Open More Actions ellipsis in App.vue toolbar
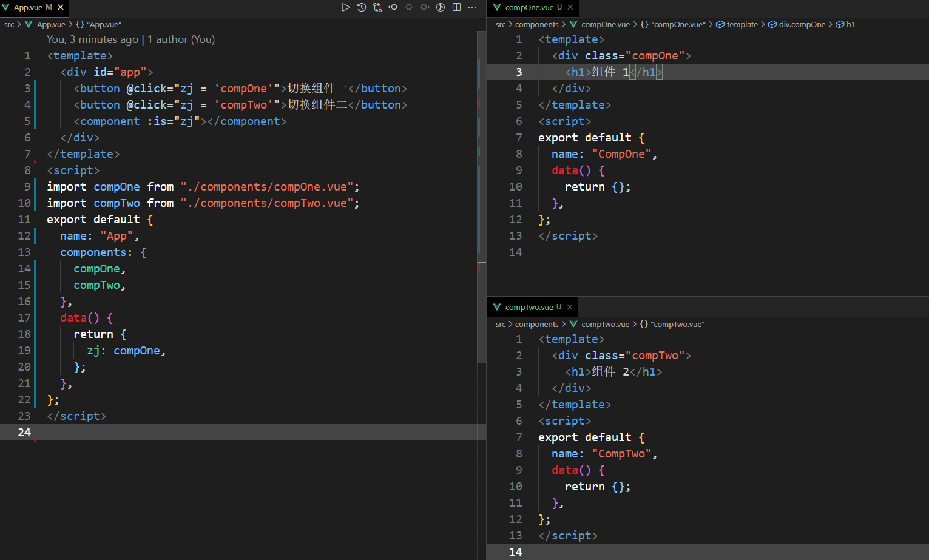This screenshot has height=560, width=929. pyautogui.click(x=472, y=7)
